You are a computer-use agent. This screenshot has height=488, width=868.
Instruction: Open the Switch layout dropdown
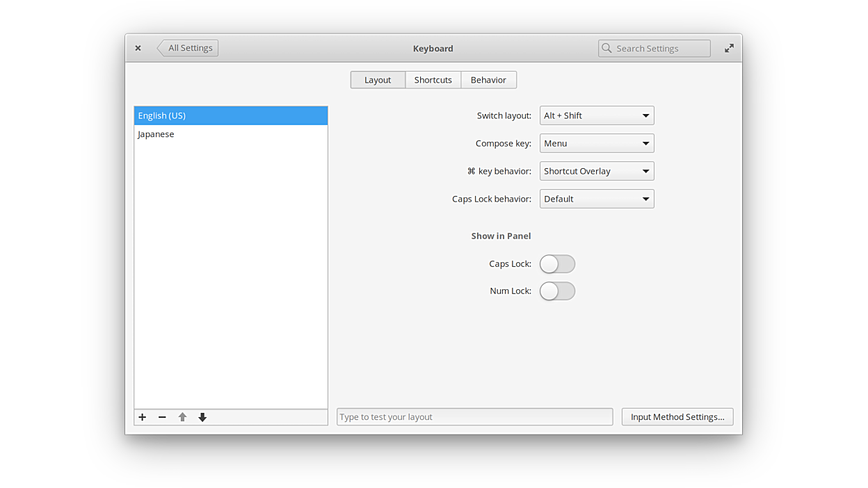[x=597, y=115]
